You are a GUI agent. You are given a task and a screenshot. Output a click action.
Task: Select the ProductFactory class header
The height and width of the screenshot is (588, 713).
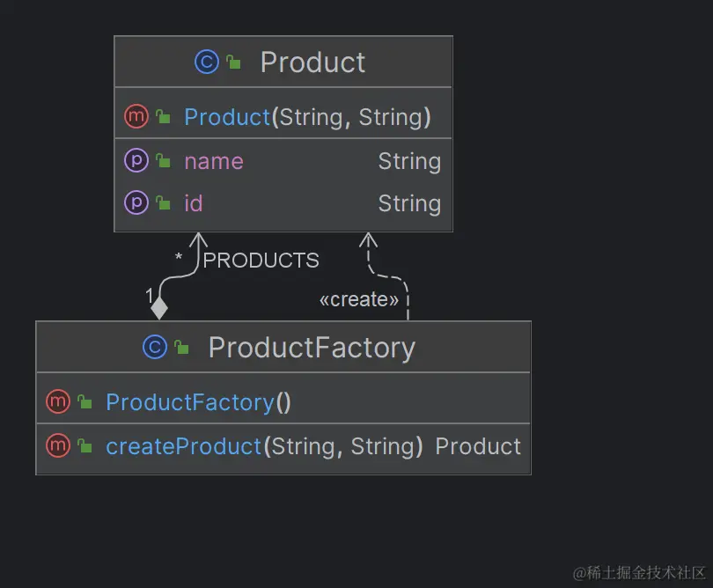pyautogui.click(x=311, y=348)
